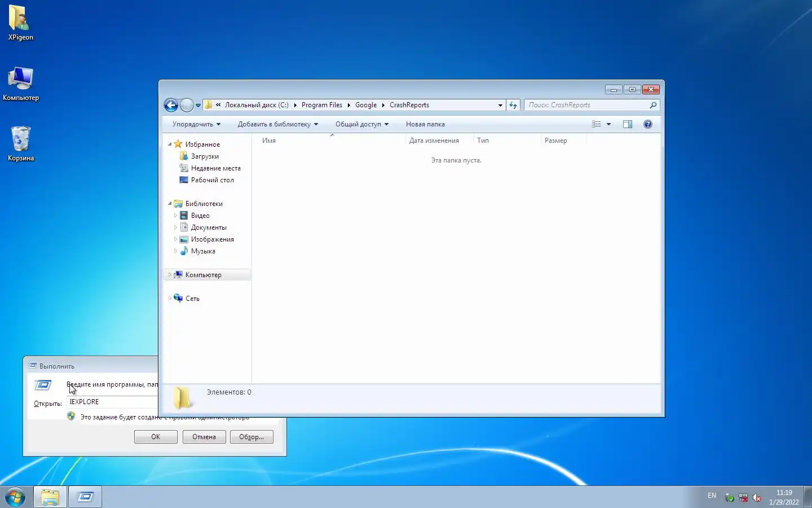Viewport: 812px width, 508px height.
Task: Click Обзор... in the Выполнить dialog
Action: click(x=251, y=437)
